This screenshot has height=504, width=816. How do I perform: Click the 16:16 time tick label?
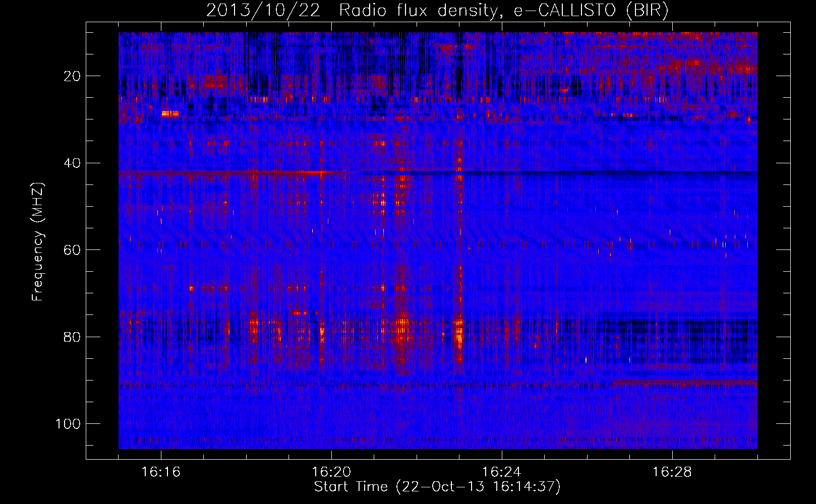coord(161,472)
